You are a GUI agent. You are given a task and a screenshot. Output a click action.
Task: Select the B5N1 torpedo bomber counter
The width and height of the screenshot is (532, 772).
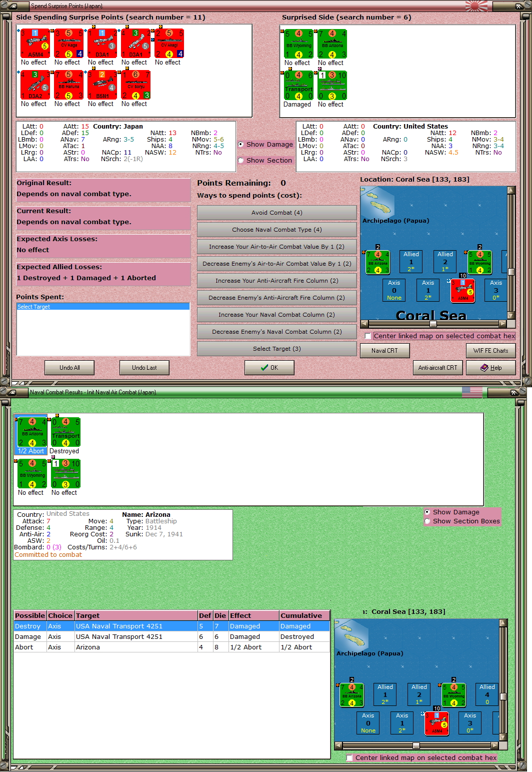102,85
